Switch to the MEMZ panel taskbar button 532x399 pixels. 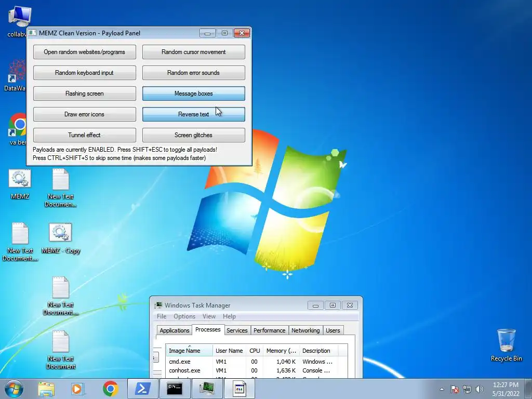click(x=239, y=389)
